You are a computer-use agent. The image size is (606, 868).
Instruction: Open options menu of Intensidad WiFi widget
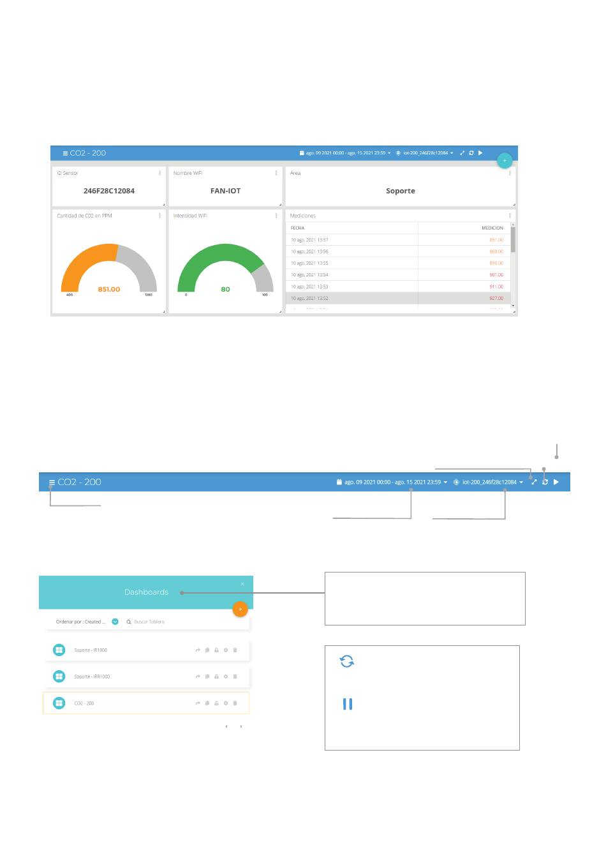(x=276, y=216)
